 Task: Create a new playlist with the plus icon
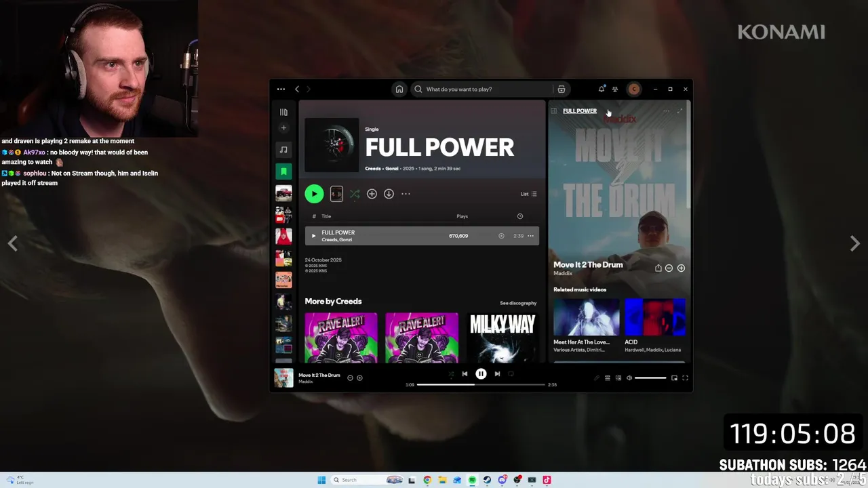[x=283, y=128]
